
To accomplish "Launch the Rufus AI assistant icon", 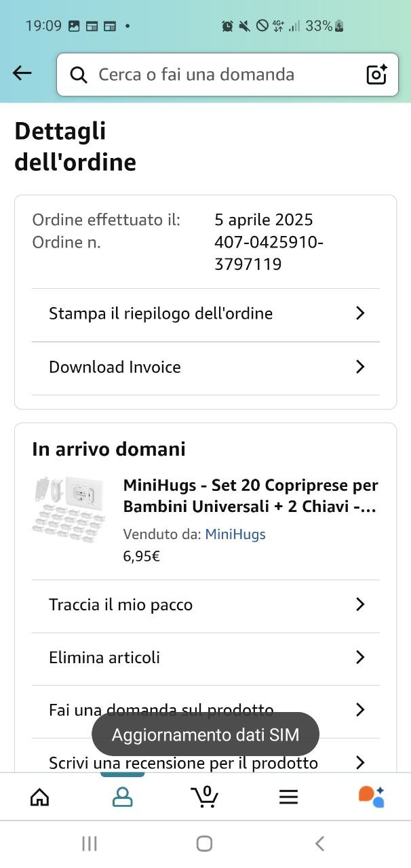I will point(371,796).
